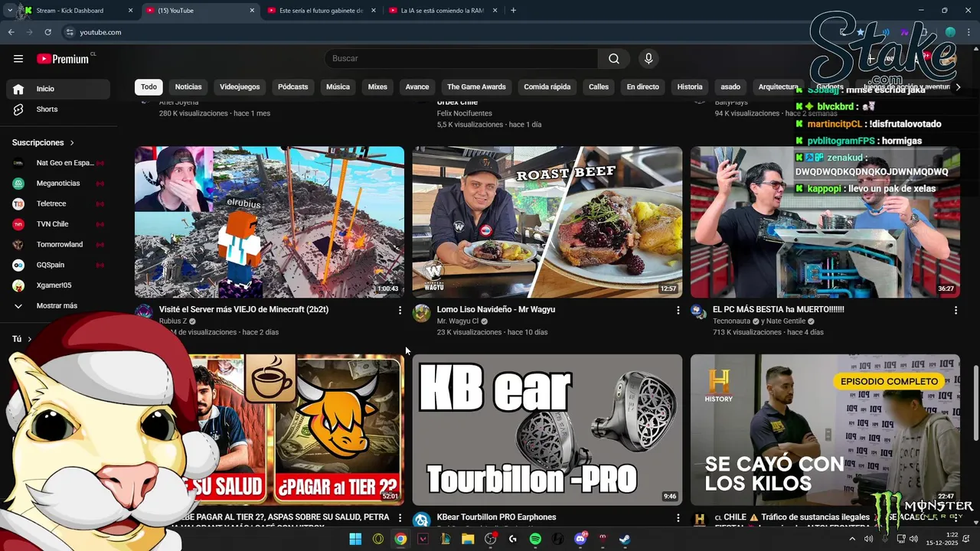Open Xgamer!05 subscription

click(x=58, y=285)
